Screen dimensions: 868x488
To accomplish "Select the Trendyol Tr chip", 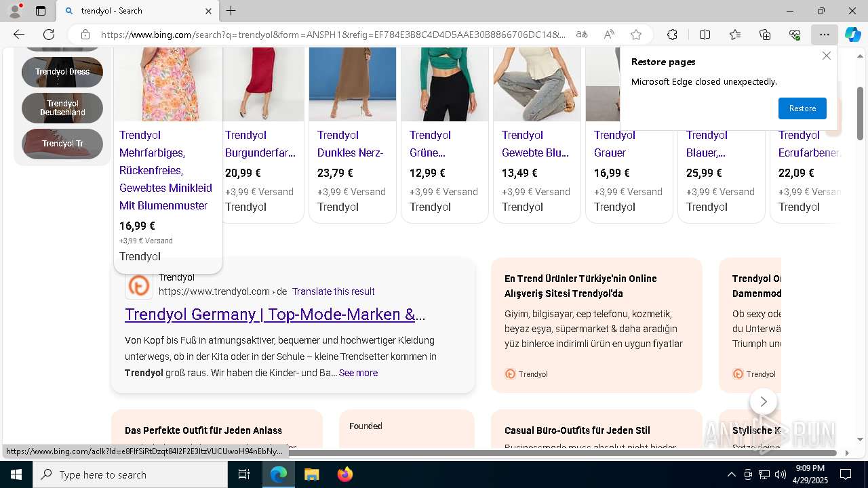I will point(62,144).
